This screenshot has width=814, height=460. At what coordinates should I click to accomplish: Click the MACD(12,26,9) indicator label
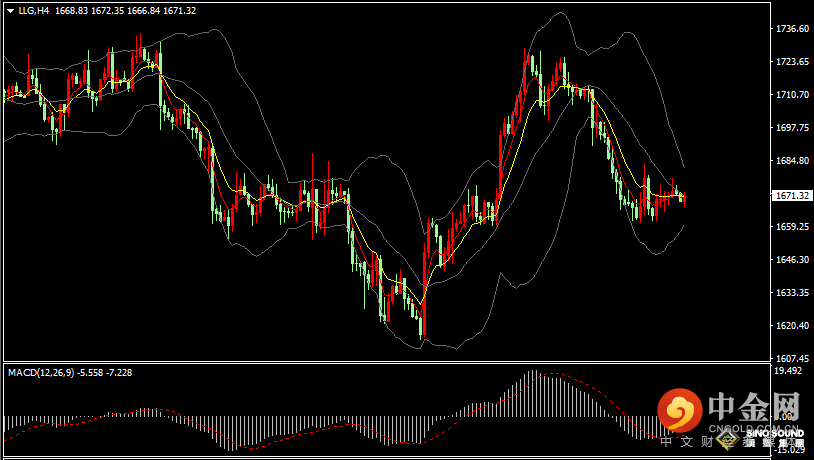(41, 372)
